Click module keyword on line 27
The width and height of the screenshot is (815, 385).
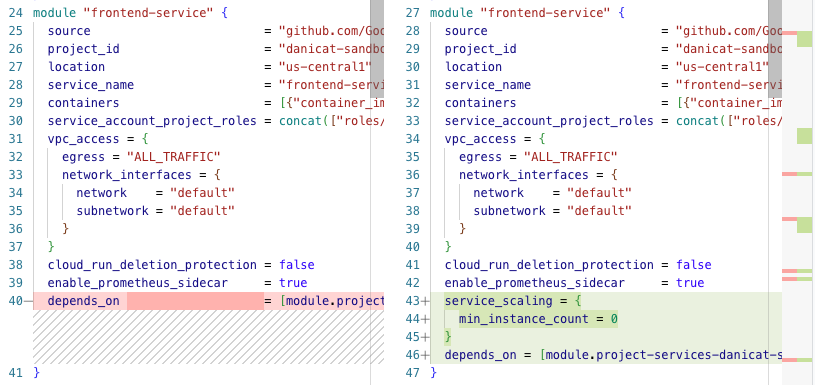click(451, 12)
